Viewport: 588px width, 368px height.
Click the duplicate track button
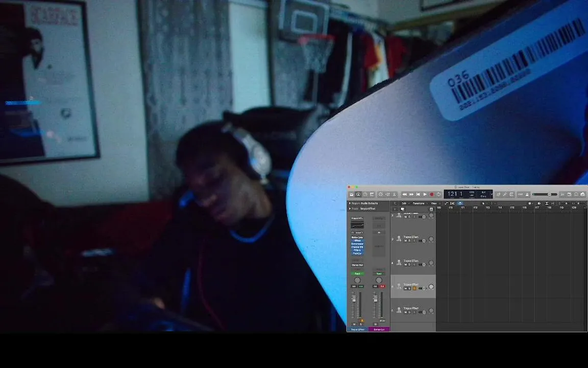click(402, 209)
